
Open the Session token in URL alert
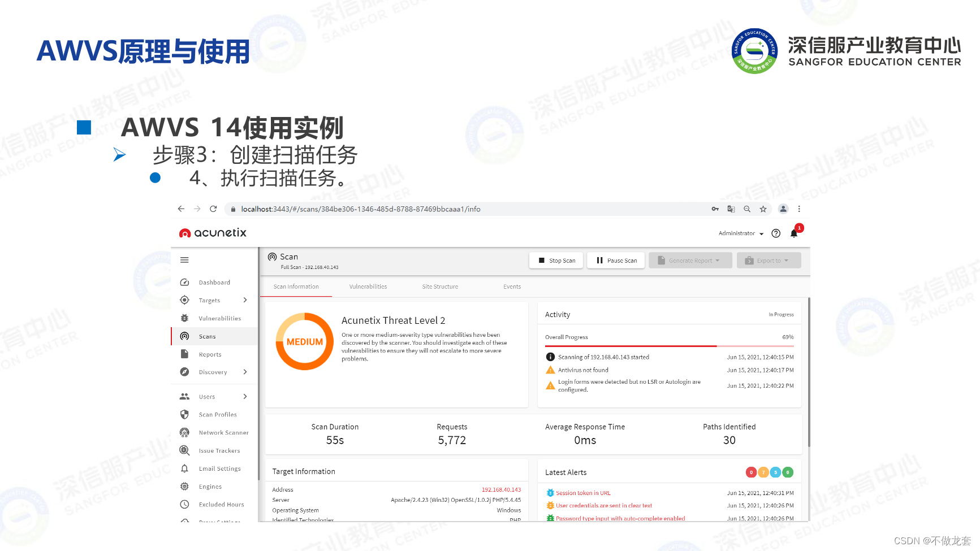[583, 493]
